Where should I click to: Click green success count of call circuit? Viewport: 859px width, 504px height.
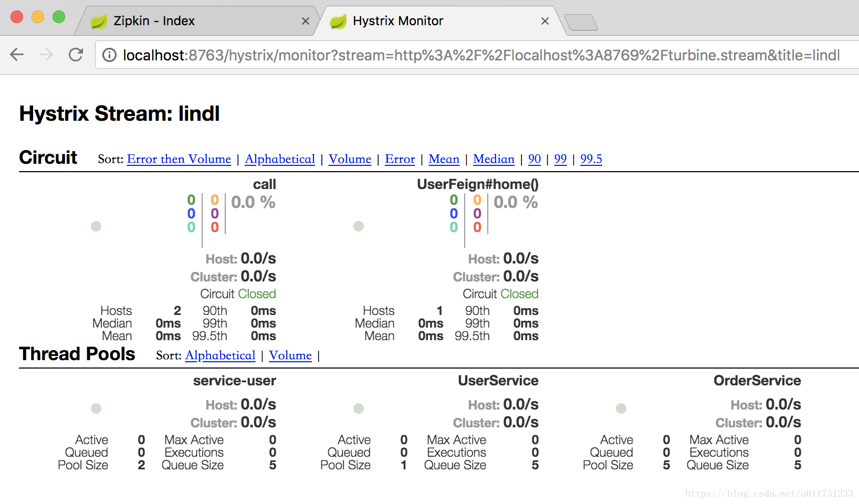tap(191, 200)
